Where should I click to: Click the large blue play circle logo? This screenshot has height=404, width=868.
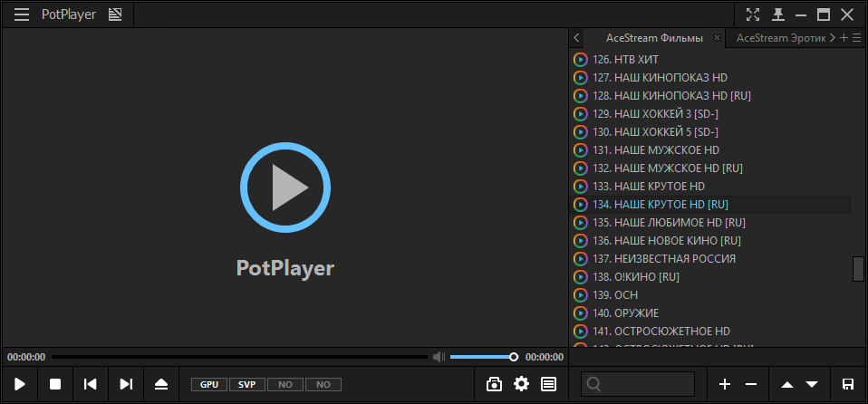pos(285,188)
